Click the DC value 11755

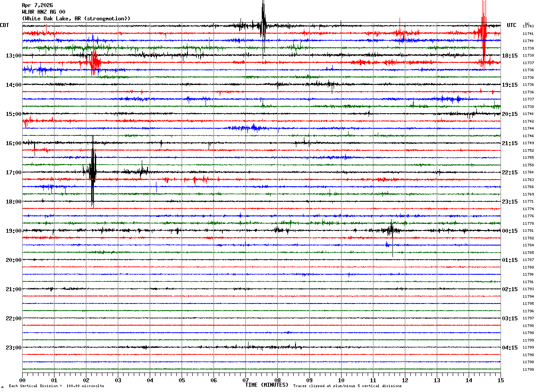click(528, 158)
